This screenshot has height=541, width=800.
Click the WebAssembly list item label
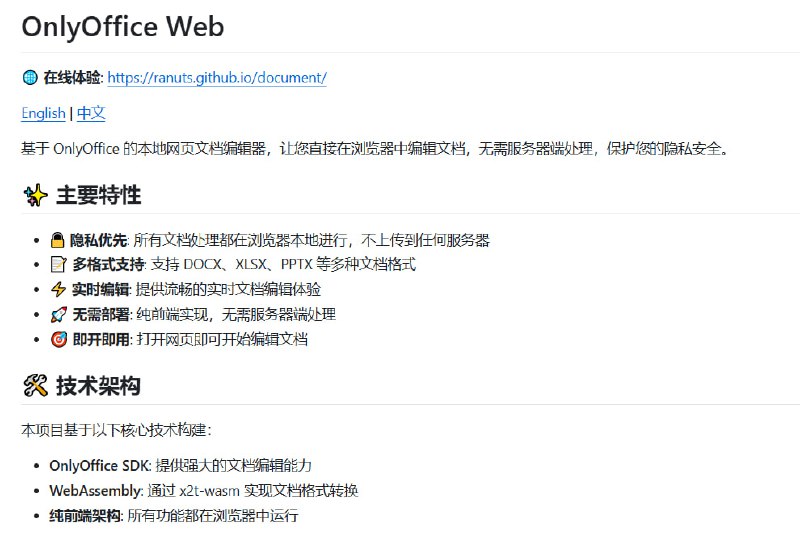pos(95,490)
